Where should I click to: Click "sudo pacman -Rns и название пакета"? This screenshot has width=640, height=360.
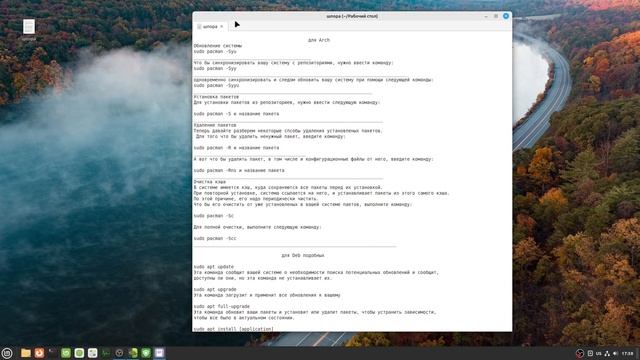click(x=239, y=170)
